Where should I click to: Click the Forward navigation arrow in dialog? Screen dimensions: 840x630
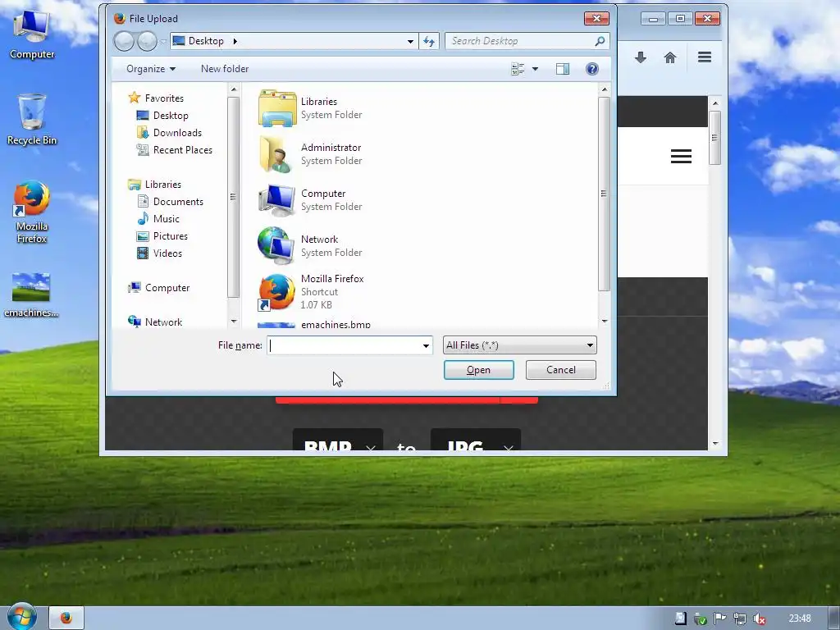(147, 41)
